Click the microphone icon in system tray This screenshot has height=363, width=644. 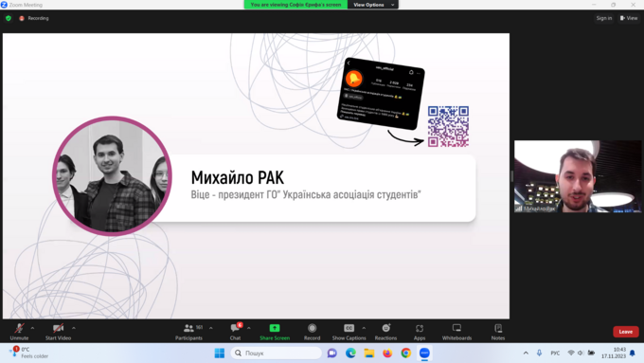click(x=539, y=354)
